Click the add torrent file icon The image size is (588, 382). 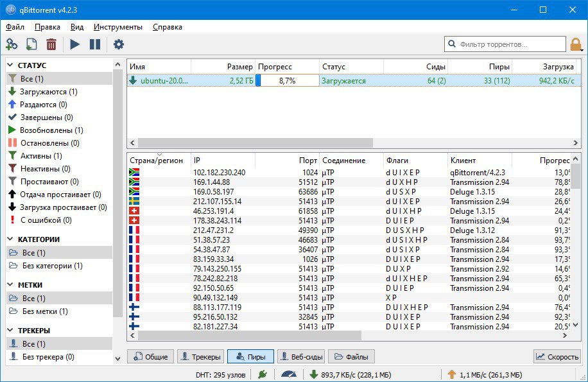[x=31, y=44]
